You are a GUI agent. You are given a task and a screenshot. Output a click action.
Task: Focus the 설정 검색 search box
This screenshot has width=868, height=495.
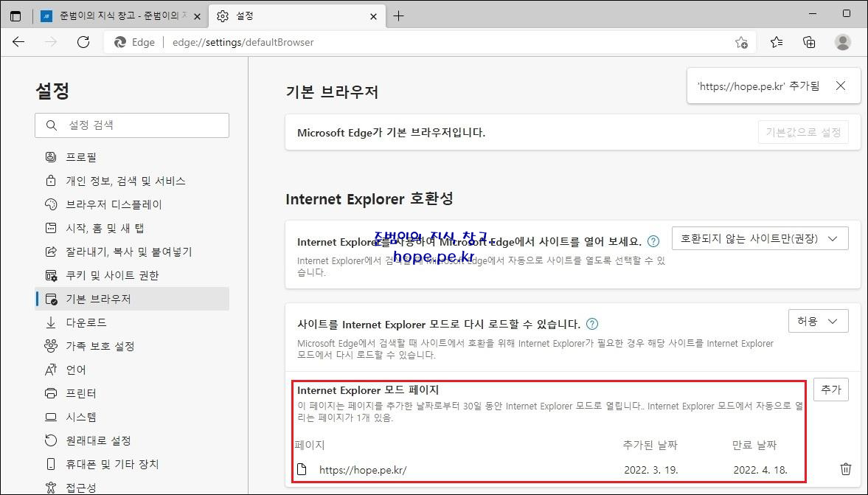pyautogui.click(x=132, y=125)
